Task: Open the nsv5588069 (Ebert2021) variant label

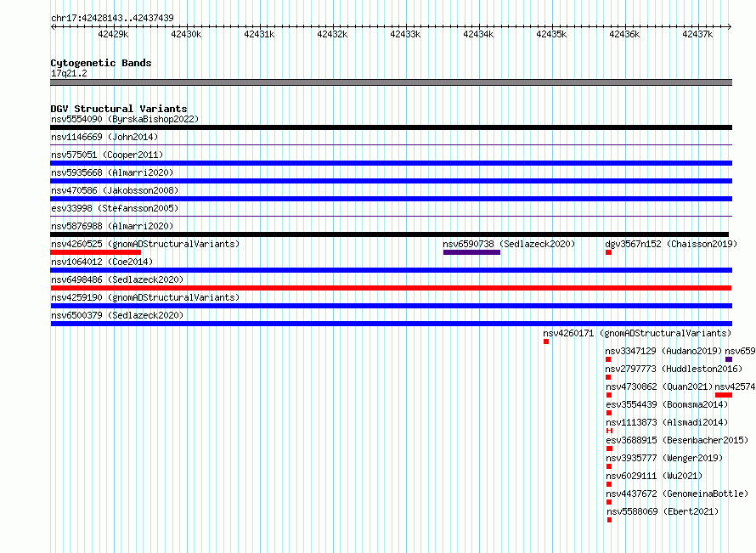Action: point(663,511)
